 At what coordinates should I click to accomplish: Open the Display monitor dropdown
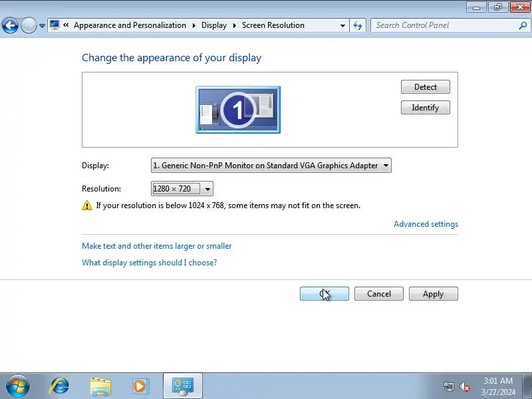click(271, 166)
